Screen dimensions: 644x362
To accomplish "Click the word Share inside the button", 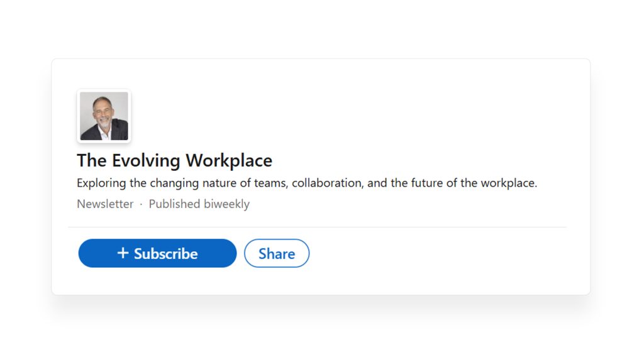I will coord(277,253).
